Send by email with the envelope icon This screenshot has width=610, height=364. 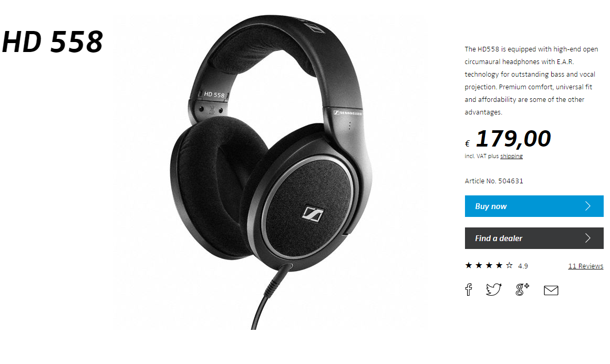coord(551,290)
